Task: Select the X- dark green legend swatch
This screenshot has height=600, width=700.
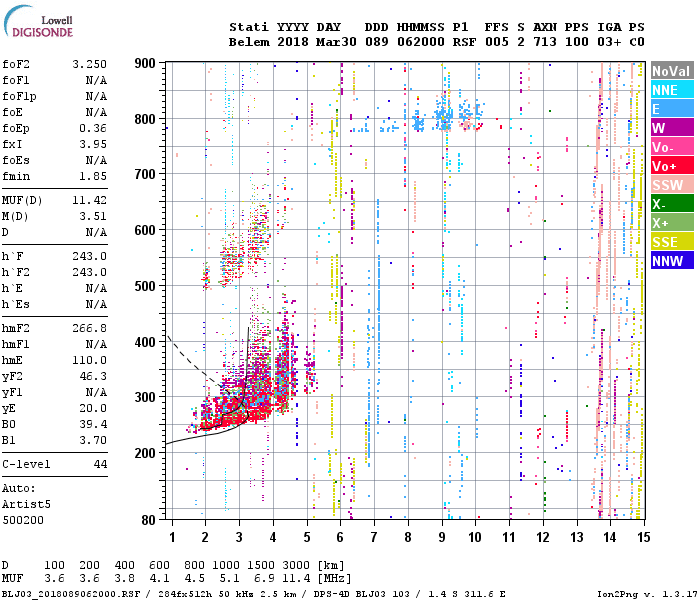Action: pyautogui.click(x=672, y=204)
